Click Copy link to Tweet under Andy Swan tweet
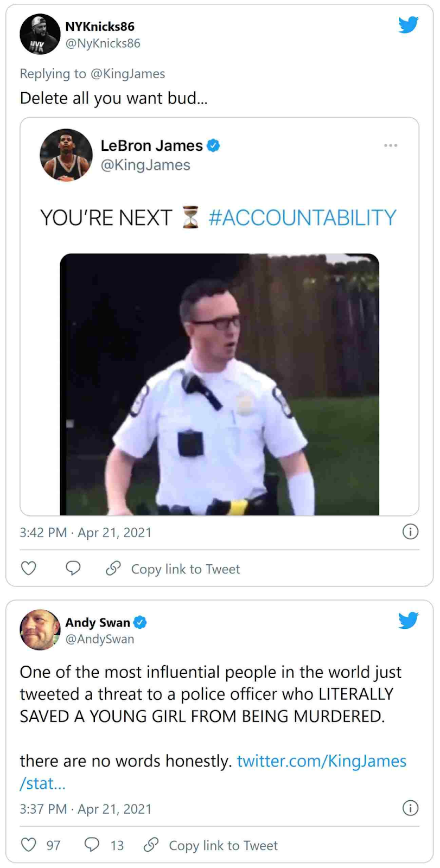The width and height of the screenshot is (440, 868). 211,845
